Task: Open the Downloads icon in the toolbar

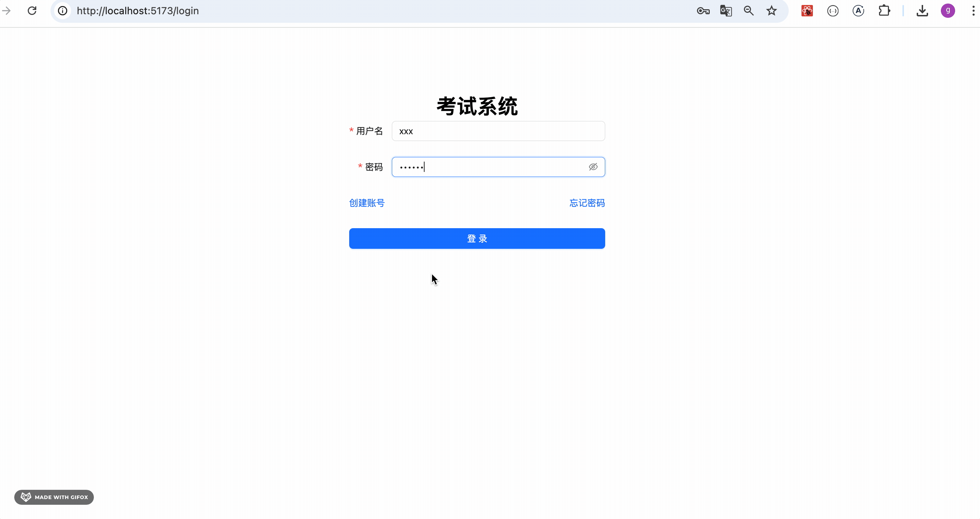Action: [x=922, y=11]
